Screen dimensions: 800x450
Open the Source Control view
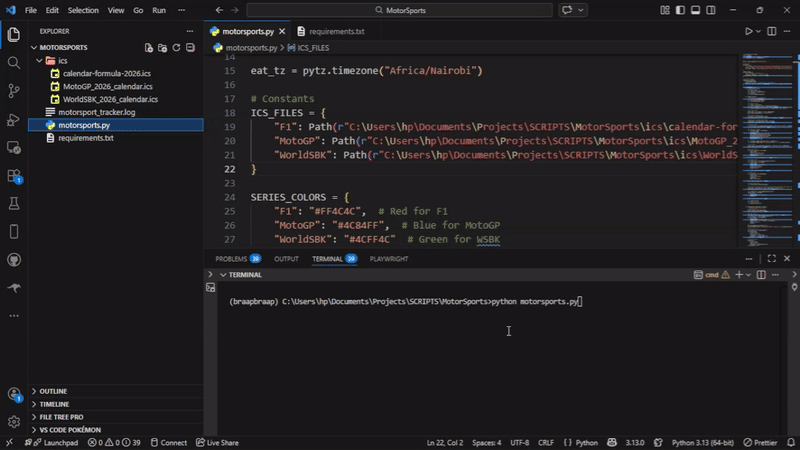pos(14,91)
